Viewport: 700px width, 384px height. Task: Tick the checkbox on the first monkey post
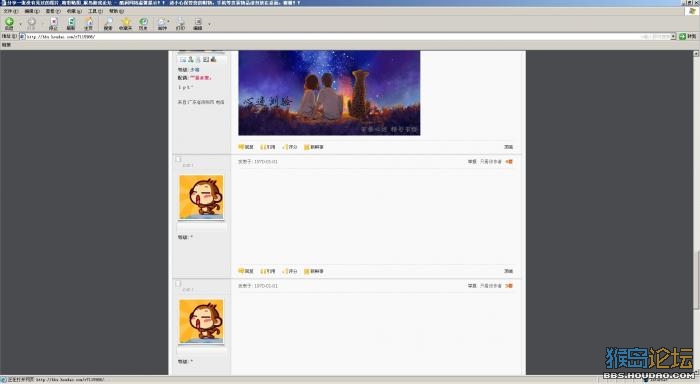tap(178, 159)
